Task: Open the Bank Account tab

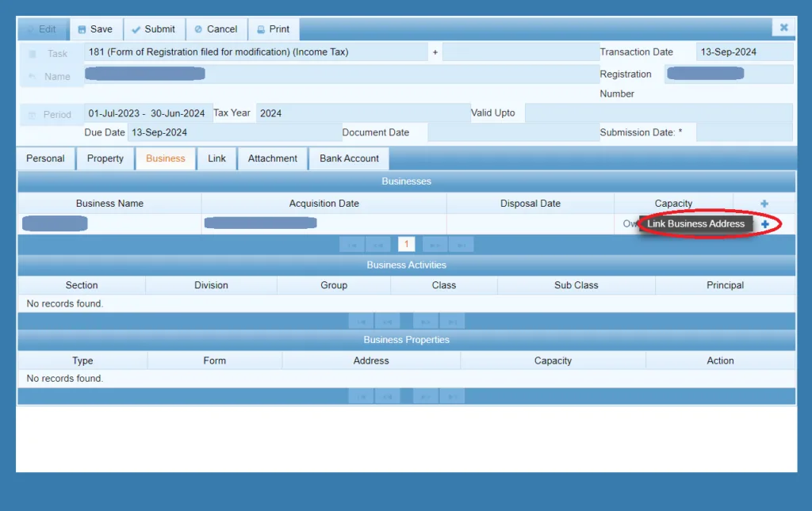Action: click(x=348, y=158)
